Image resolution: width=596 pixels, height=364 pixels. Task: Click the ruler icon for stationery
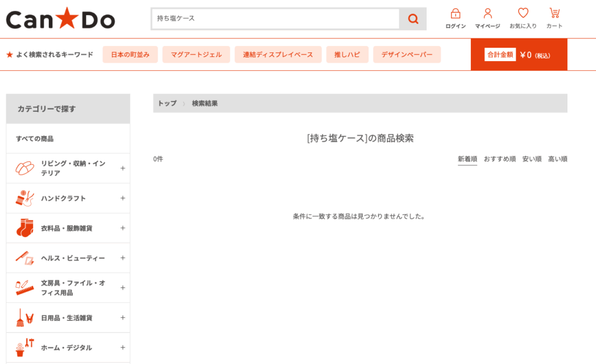click(x=24, y=288)
